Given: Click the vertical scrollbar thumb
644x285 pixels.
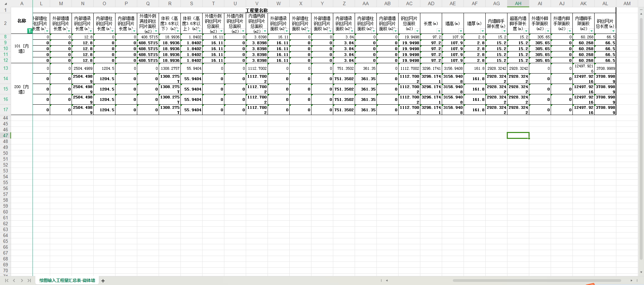Looking at the screenshot, I should coord(641,139).
